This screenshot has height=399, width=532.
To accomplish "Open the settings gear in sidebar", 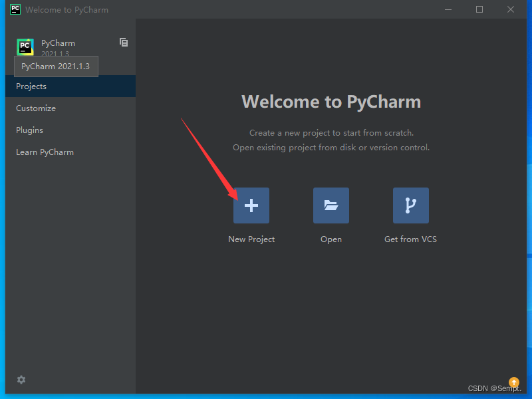I will pyautogui.click(x=21, y=380).
